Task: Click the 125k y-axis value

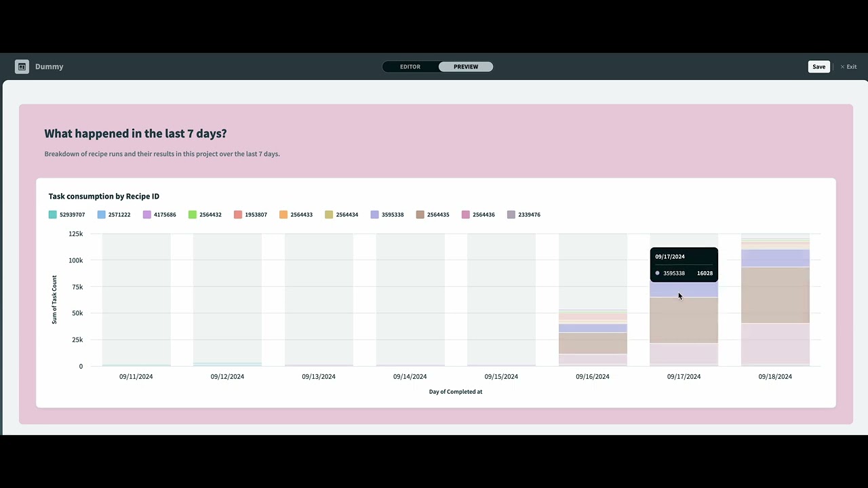Action: coord(76,234)
